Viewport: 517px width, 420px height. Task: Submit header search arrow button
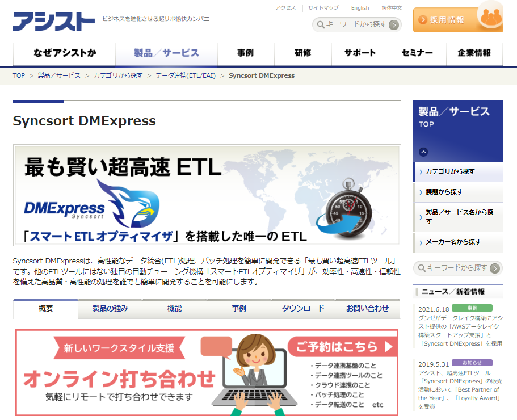tap(394, 25)
